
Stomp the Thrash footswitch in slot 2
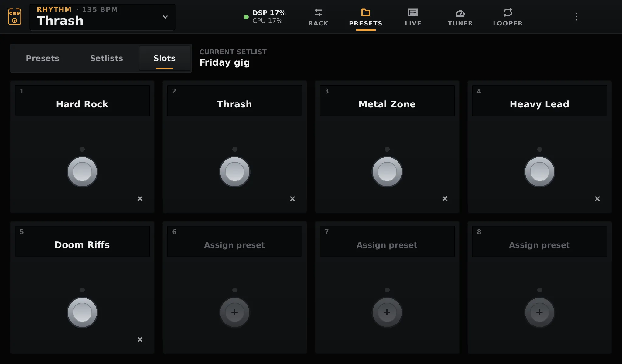click(x=235, y=172)
